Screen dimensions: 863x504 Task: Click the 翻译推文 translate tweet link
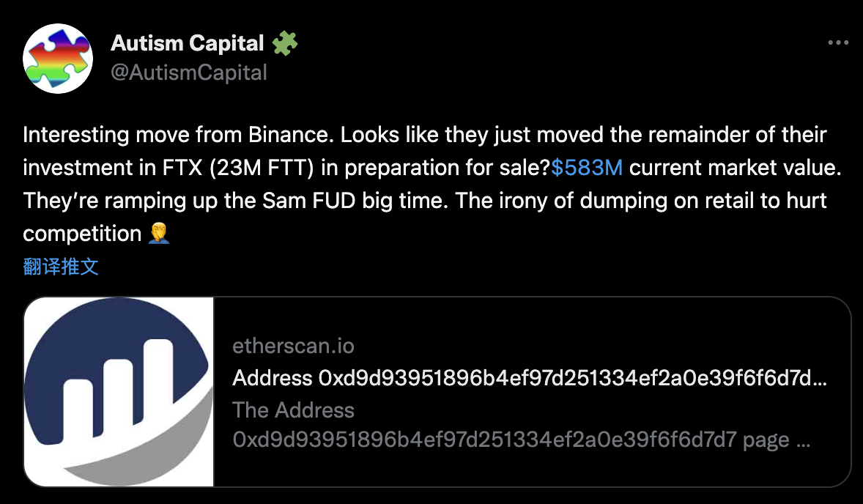[x=61, y=267]
